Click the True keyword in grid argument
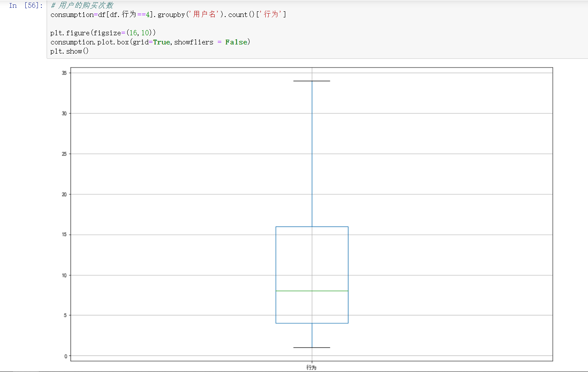The image size is (588, 372). (x=162, y=42)
